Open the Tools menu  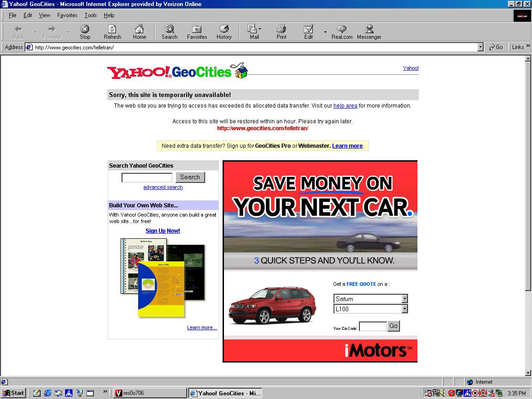tap(91, 15)
